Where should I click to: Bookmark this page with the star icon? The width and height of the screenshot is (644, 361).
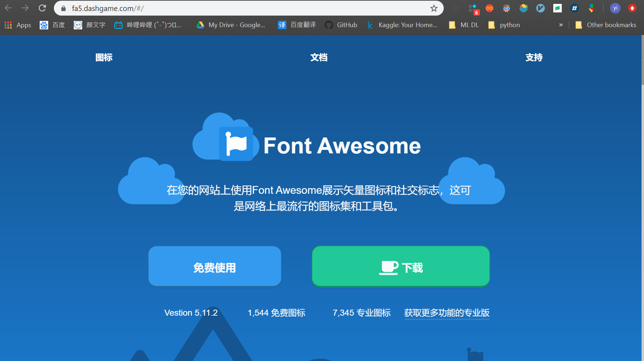(434, 9)
